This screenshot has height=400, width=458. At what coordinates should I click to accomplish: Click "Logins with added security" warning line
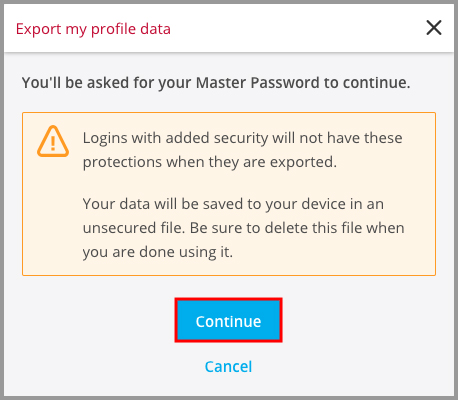pos(242,138)
